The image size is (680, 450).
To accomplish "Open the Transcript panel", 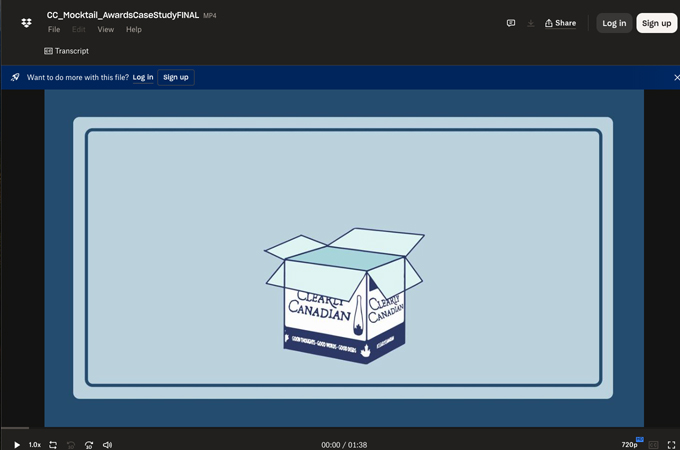I will 66,51.
